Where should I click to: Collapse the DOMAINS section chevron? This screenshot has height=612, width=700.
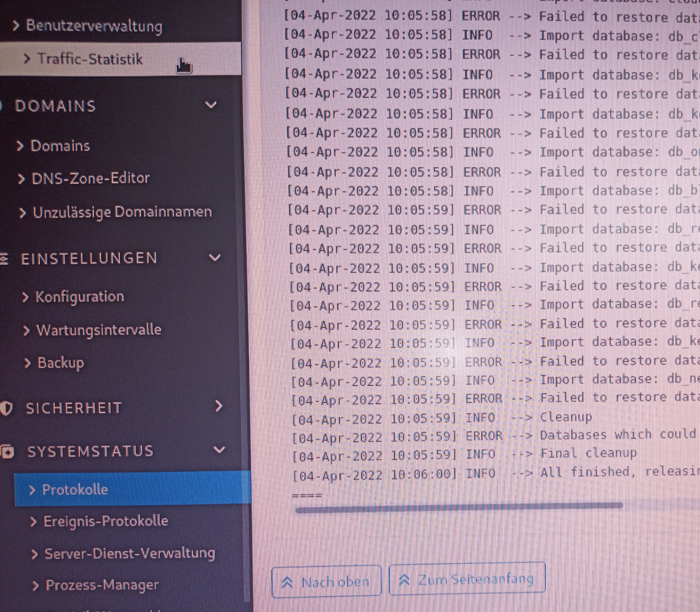click(211, 104)
